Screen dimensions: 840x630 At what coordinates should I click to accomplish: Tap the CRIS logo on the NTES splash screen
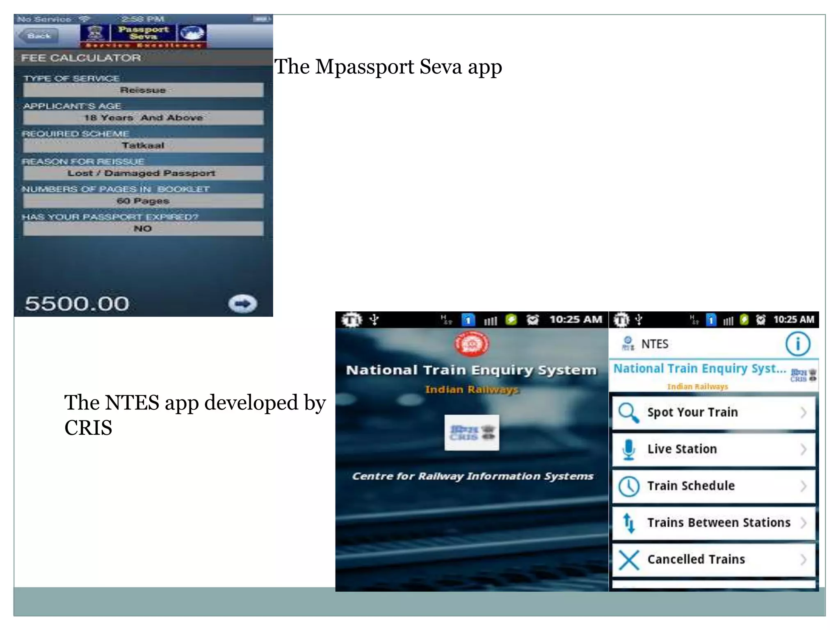pos(472,433)
